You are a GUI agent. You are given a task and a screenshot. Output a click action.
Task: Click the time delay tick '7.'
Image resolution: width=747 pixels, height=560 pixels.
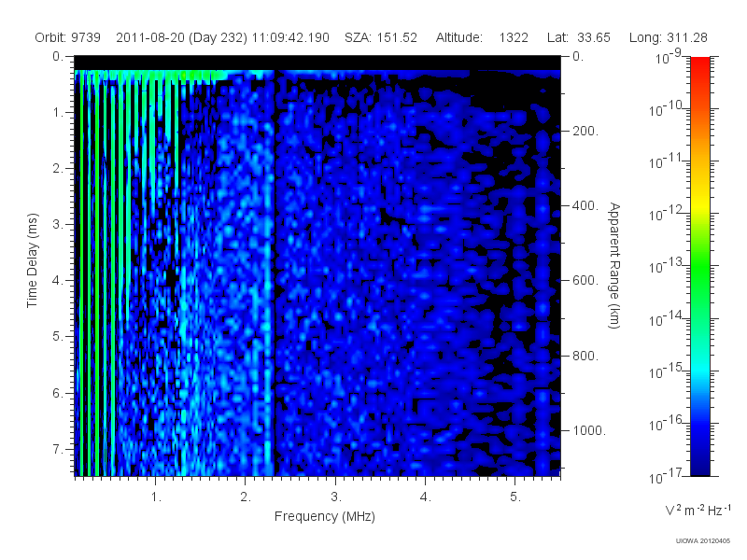pyautogui.click(x=58, y=449)
